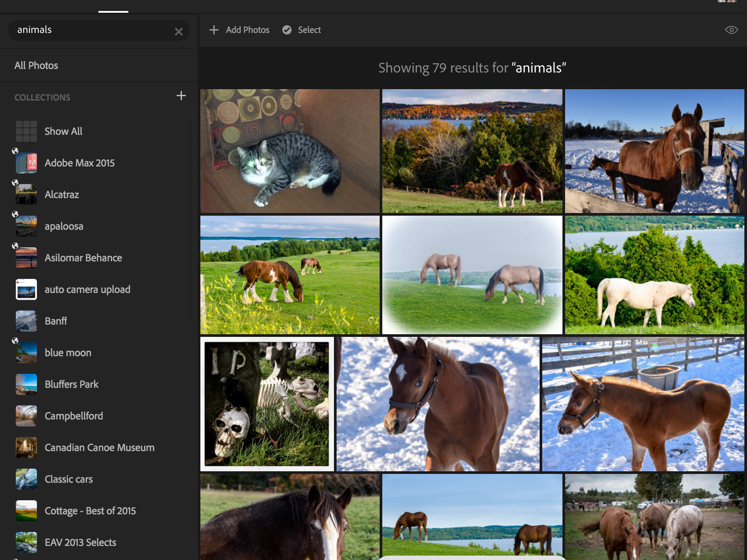Click the shared globe badge on Asilomar Behance

15,246
